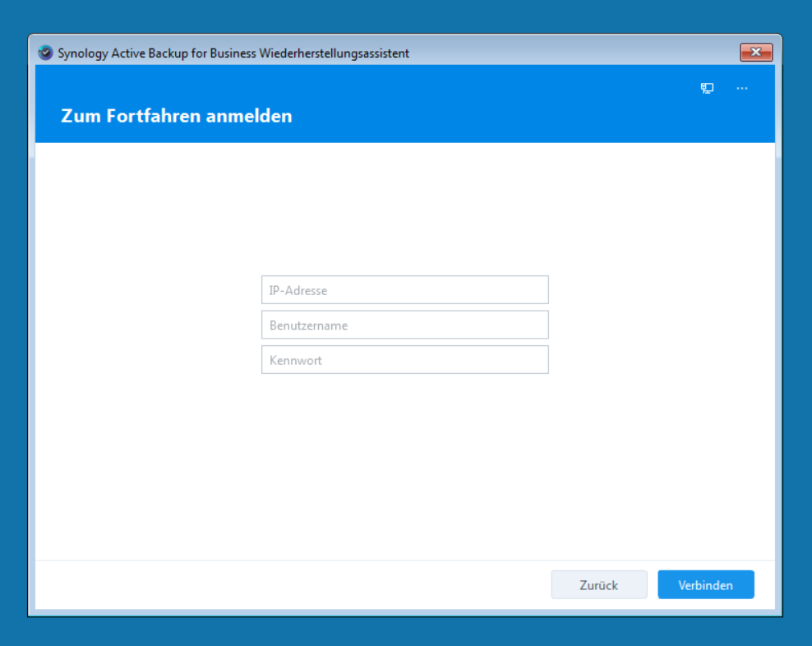812x646 pixels.
Task: Click the window title bar text
Action: click(x=233, y=53)
